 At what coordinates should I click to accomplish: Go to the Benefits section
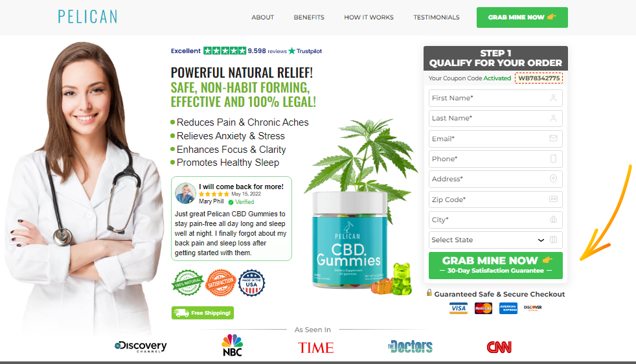coord(309,17)
